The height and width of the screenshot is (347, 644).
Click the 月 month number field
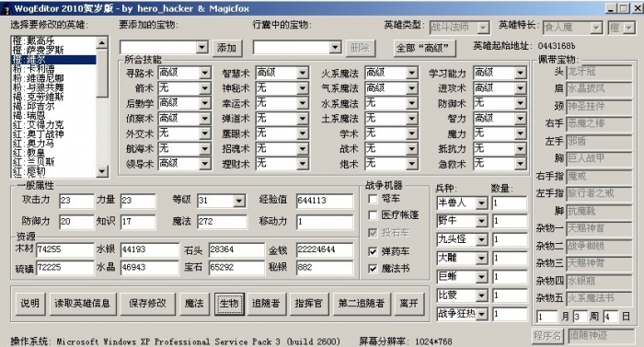(547, 317)
